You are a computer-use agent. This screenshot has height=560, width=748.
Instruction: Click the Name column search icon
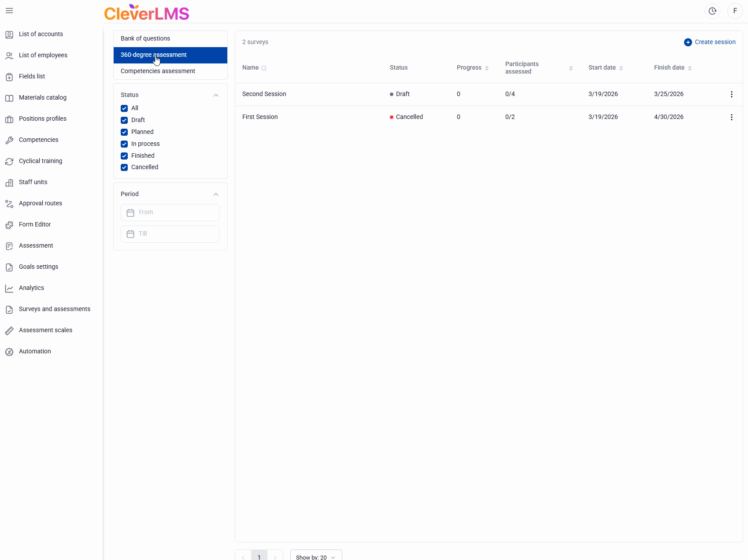(x=264, y=68)
